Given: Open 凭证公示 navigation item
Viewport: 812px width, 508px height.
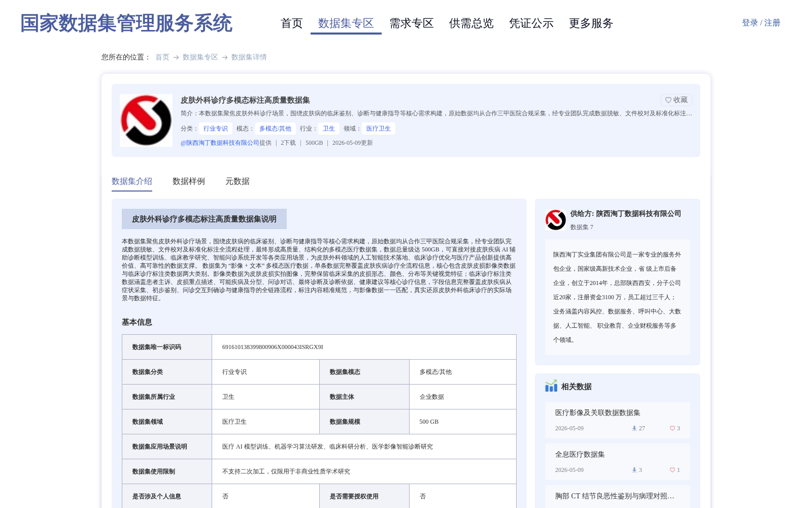Looking at the screenshot, I should click(x=531, y=23).
